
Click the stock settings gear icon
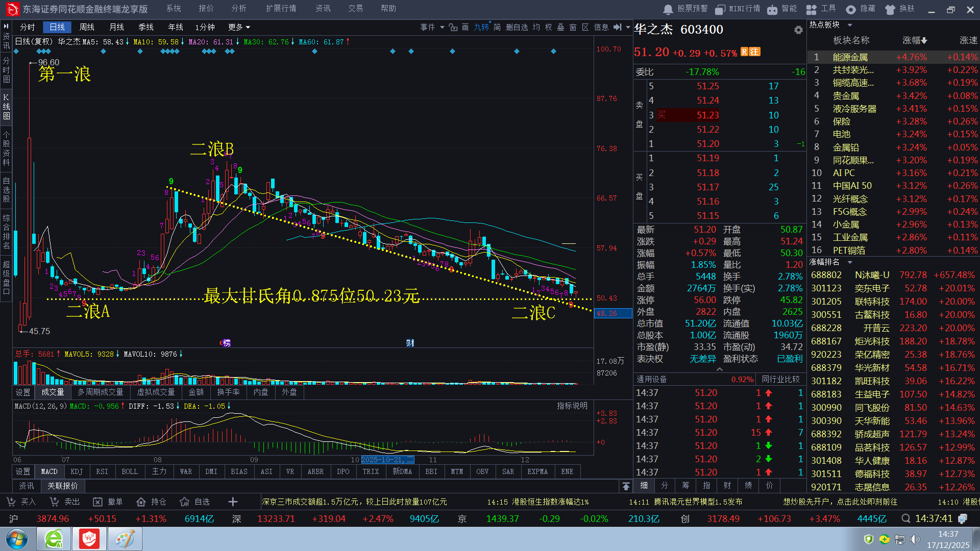pos(798,30)
